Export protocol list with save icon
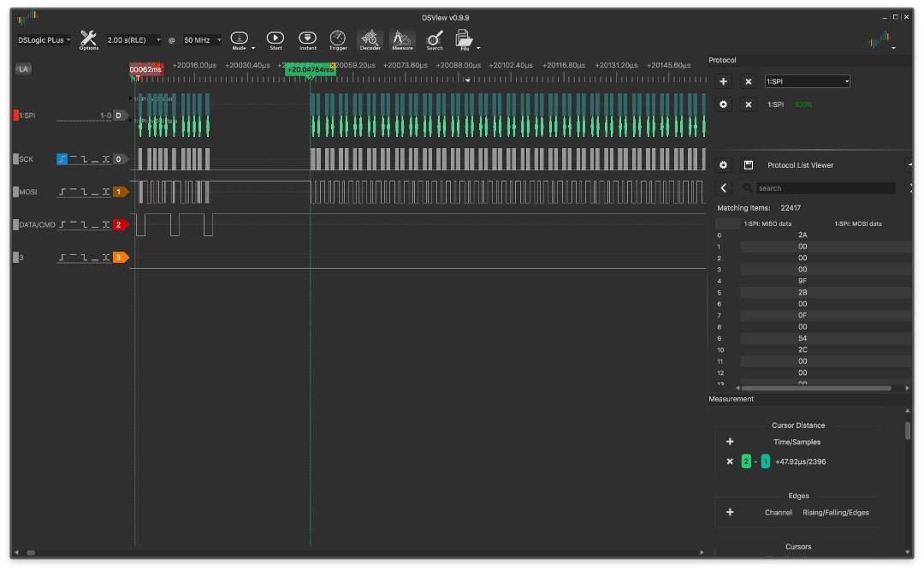Viewport: 924px width, 571px height. tap(749, 165)
